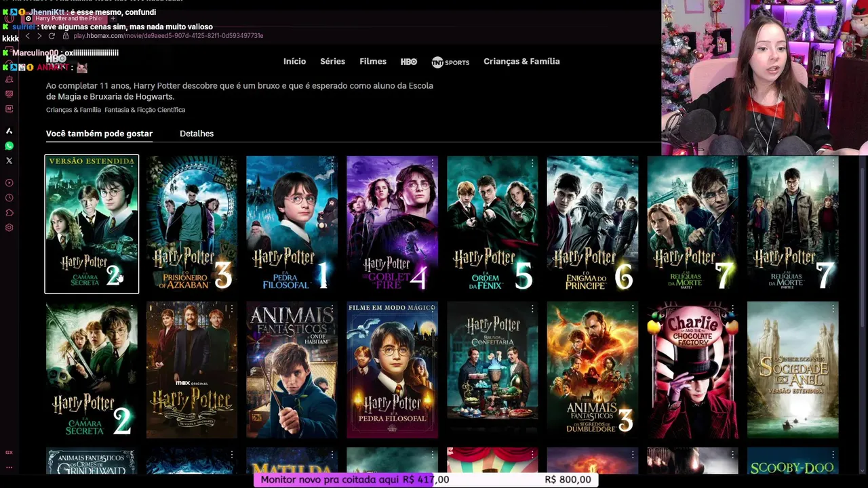Click sidebar three-dot more options
This screenshot has height=488, width=868.
(9, 467)
